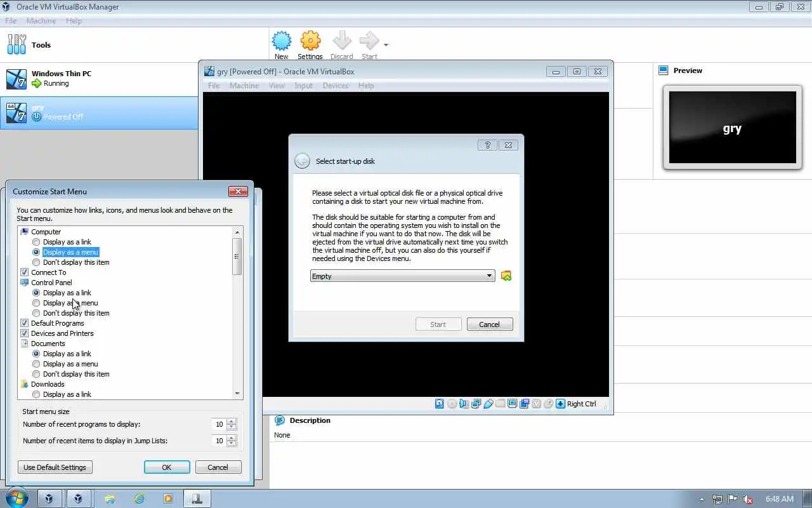Image resolution: width=812 pixels, height=508 pixels.
Task: Click the optical drive status icon
Action: click(452, 403)
